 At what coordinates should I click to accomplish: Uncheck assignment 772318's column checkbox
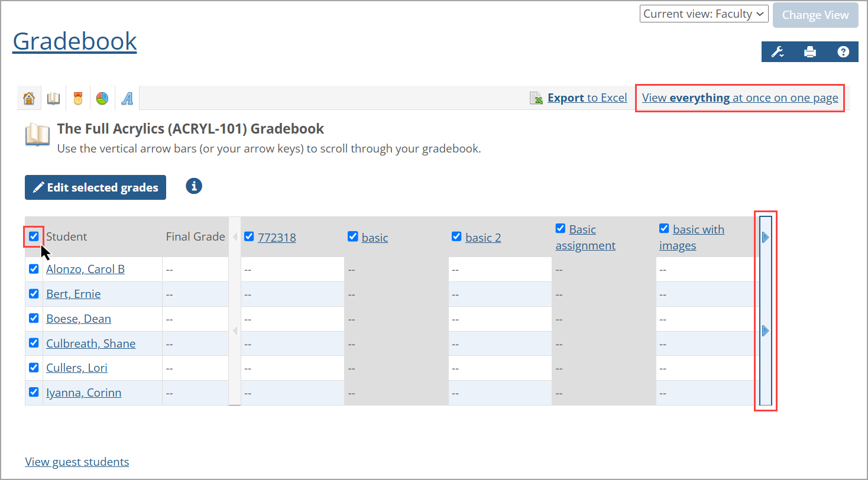249,236
